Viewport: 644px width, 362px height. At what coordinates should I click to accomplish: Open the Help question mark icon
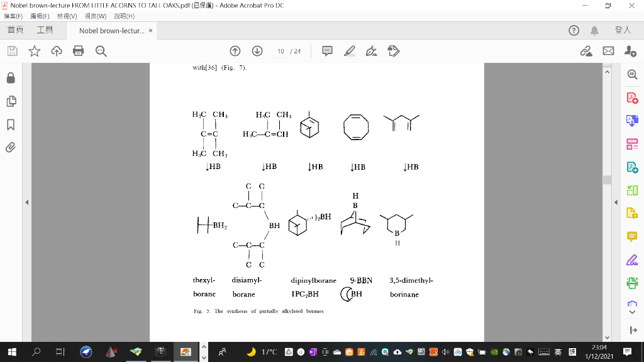click(x=574, y=30)
